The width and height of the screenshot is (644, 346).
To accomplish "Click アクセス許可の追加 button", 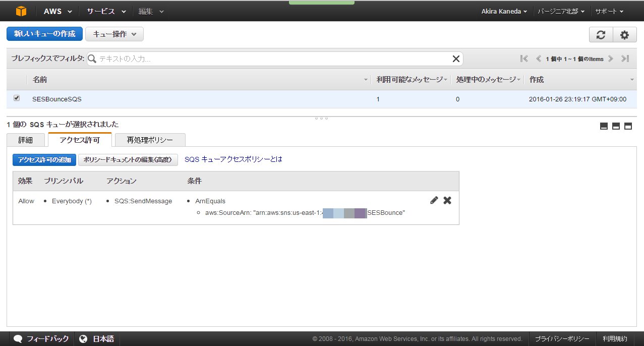I will coord(44,160).
